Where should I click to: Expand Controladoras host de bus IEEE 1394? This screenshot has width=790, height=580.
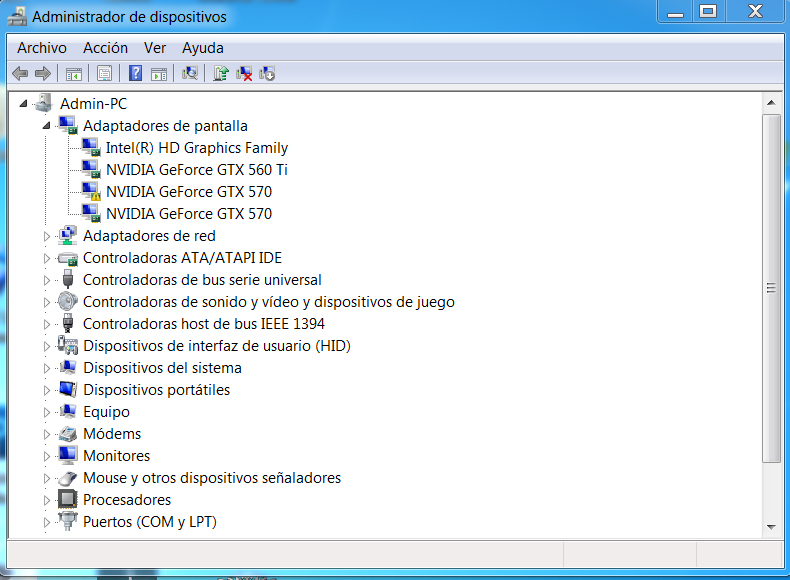coord(47,325)
